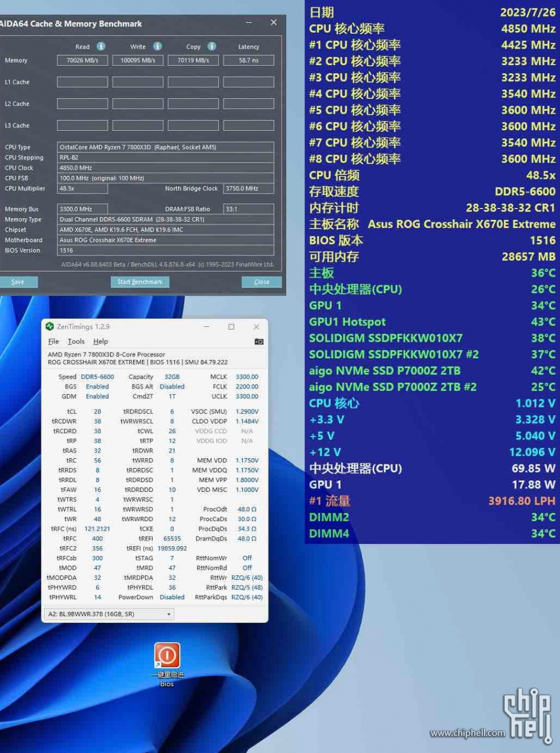Screen dimensions: 560x753
Task: Click the FCLK 2200.00 value
Action: click(x=247, y=387)
